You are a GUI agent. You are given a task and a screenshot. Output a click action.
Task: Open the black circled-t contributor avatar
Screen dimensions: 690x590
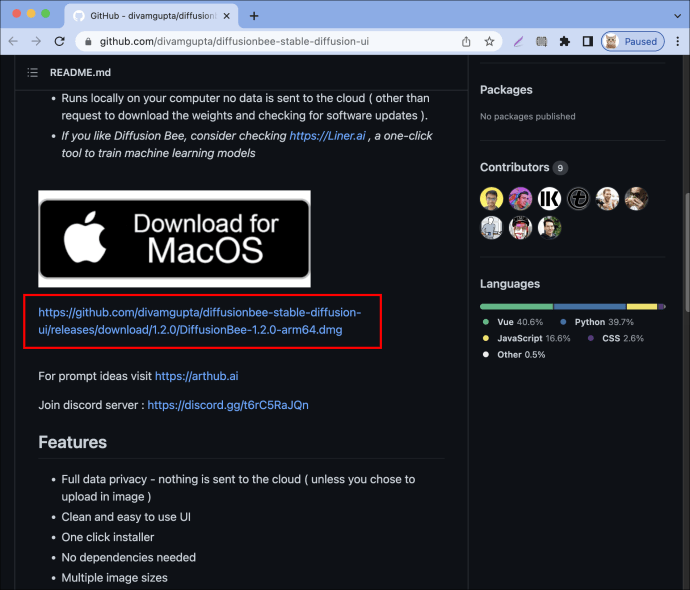(578, 198)
